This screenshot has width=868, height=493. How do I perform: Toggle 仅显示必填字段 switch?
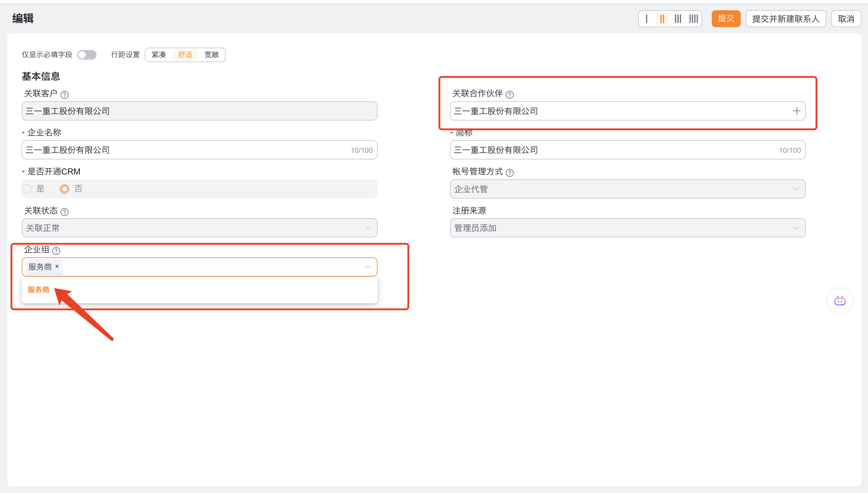87,55
